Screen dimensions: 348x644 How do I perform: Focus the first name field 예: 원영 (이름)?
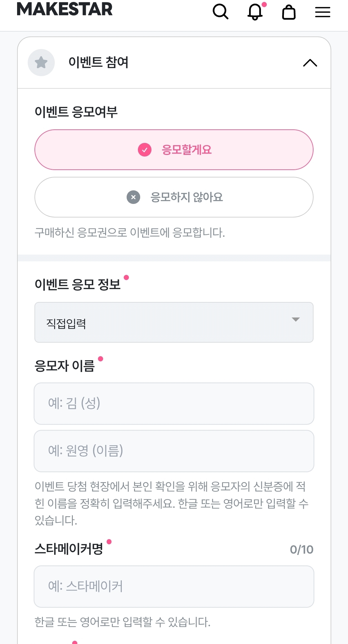point(174,451)
